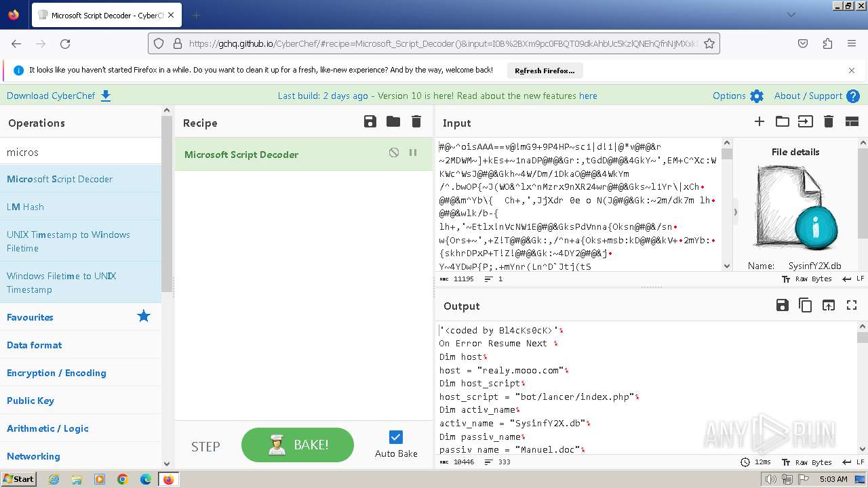The width and height of the screenshot is (868, 488).
Task: Open a new browser tab
Action: coord(196,15)
